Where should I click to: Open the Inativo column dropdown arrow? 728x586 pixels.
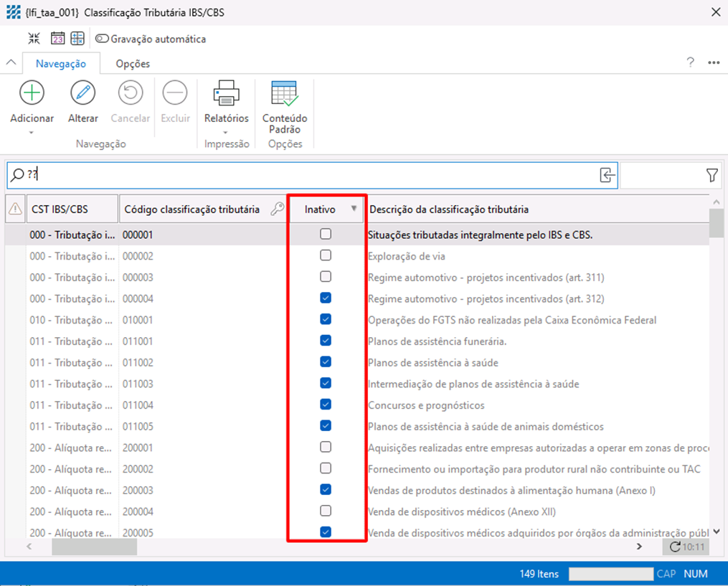354,209
